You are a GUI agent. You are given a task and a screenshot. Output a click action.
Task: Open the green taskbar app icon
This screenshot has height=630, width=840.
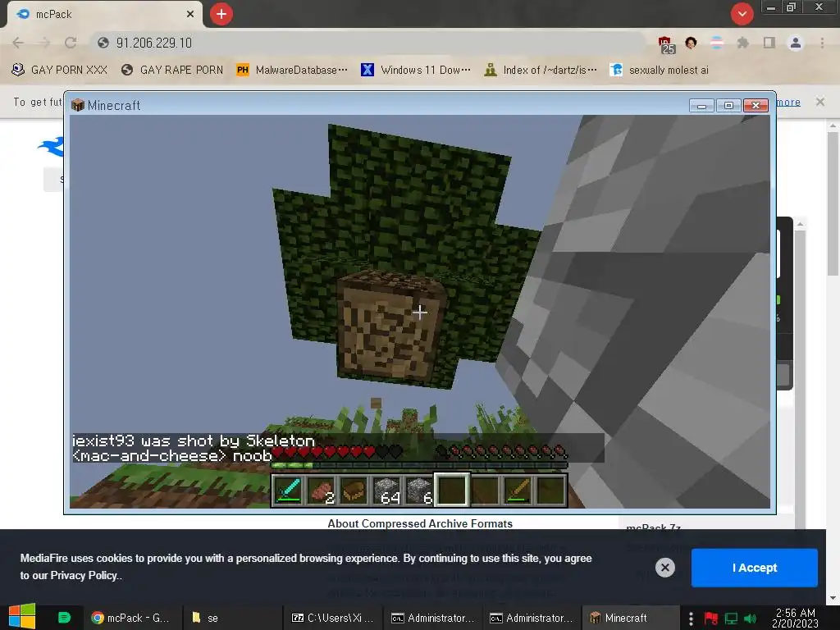click(64, 618)
